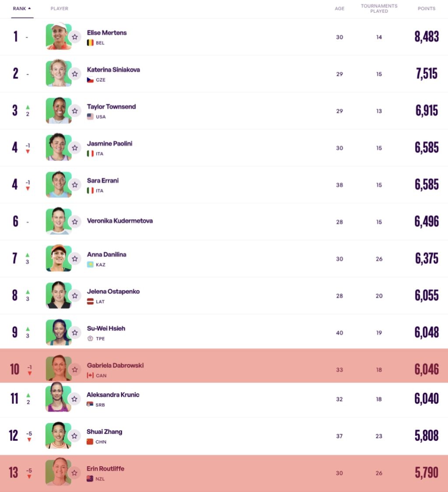Click Elise Mertens' profile photo
Viewport: 448px width, 492px height.
58,37
